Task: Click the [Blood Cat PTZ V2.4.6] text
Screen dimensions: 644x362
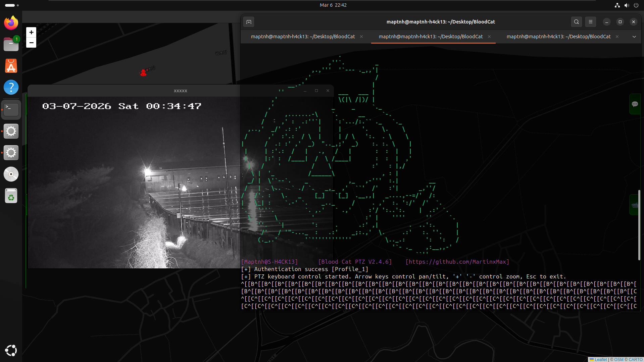Action: 355,262
